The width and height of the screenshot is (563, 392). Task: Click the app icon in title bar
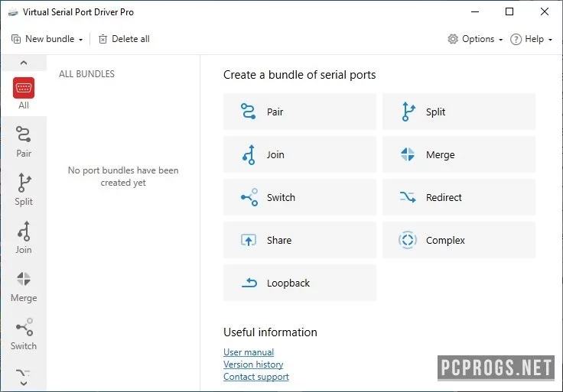click(13, 12)
